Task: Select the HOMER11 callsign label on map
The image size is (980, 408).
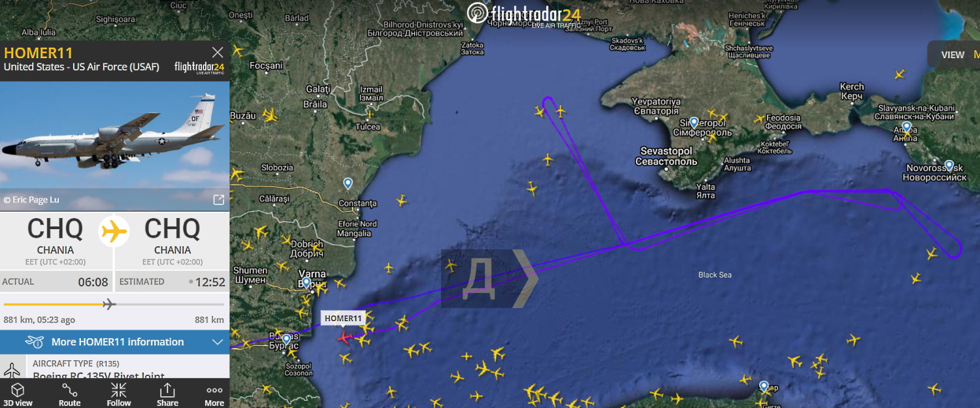Action: coord(343,319)
